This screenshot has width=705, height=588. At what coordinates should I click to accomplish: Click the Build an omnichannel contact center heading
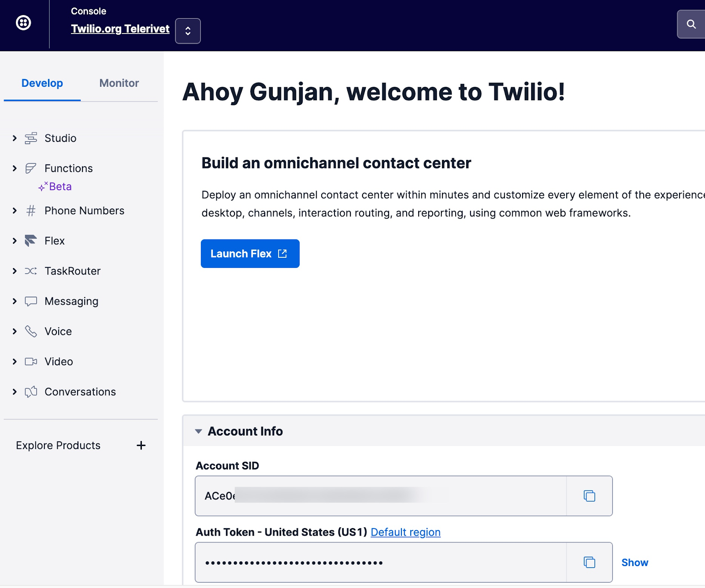[336, 163]
